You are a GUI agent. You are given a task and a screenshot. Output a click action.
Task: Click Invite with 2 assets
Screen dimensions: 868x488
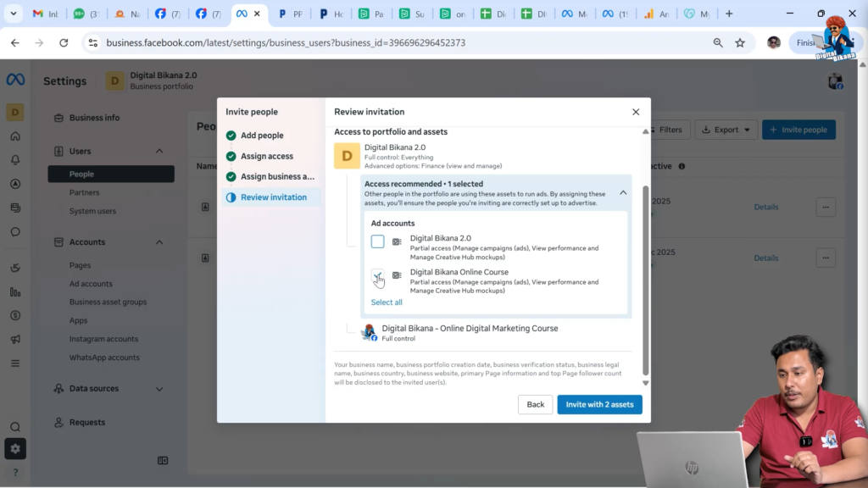[x=599, y=404]
